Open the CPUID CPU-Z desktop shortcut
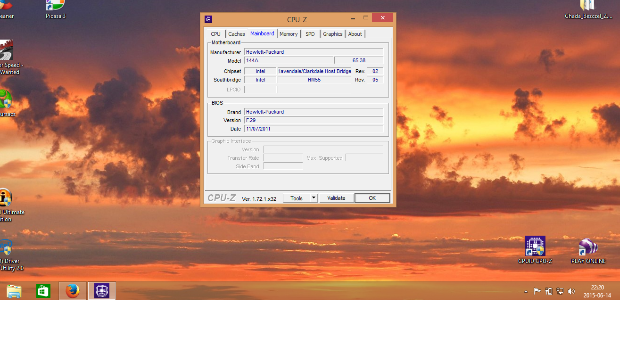The image size is (644, 362). pyautogui.click(x=535, y=250)
